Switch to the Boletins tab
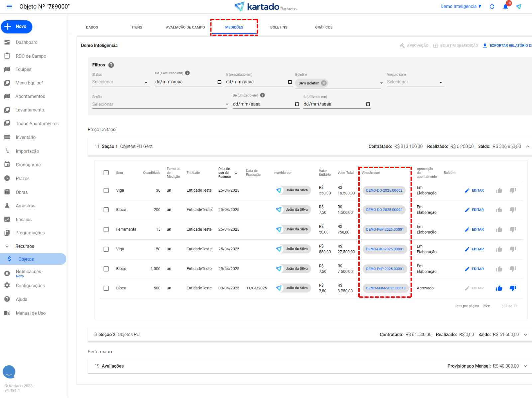The image size is (532, 398). point(279,27)
